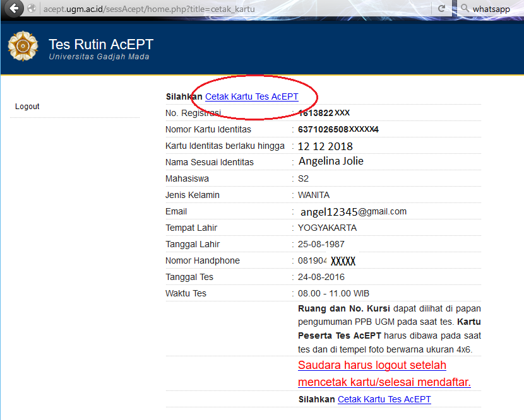This screenshot has width=524, height=420.
Task: Click the 'Tempat Lahir' label
Action: (191, 228)
